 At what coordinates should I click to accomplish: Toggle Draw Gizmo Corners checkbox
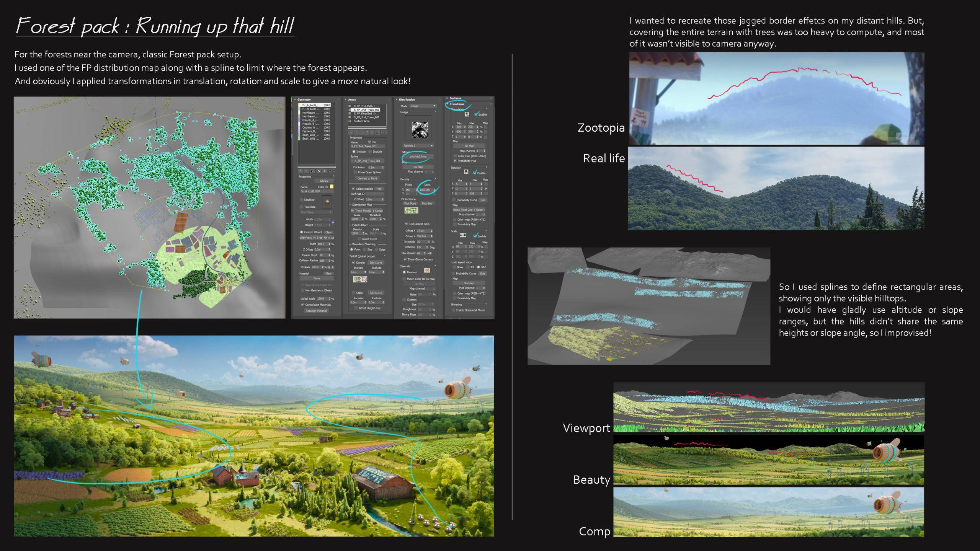coord(405,259)
